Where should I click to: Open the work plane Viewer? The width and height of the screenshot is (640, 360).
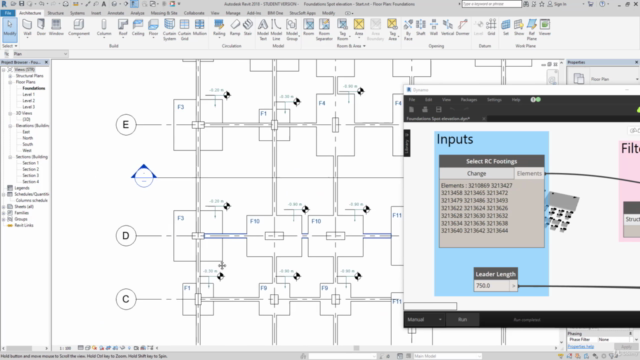pos(545,27)
